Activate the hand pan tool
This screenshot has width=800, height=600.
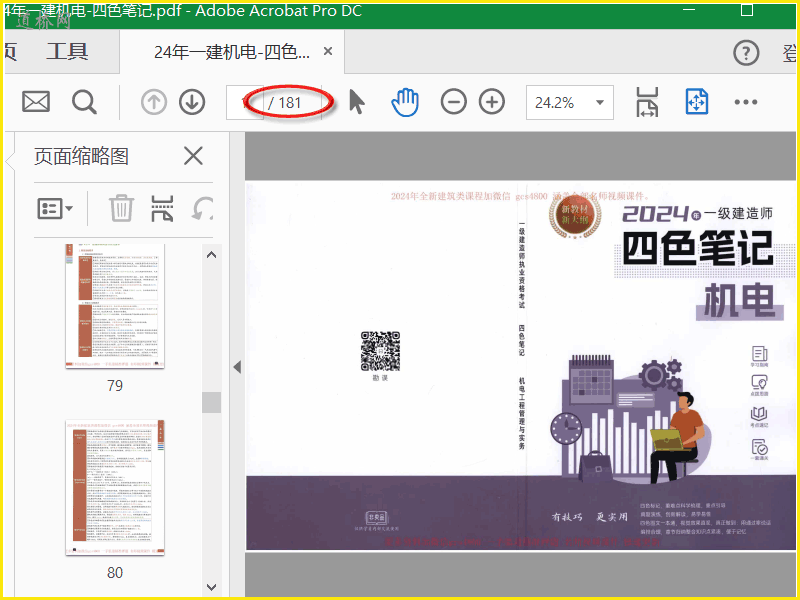405,102
